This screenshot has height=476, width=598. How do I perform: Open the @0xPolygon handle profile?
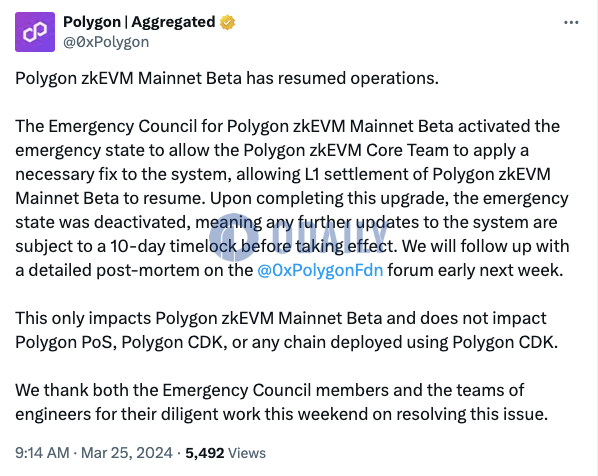pyautogui.click(x=106, y=42)
